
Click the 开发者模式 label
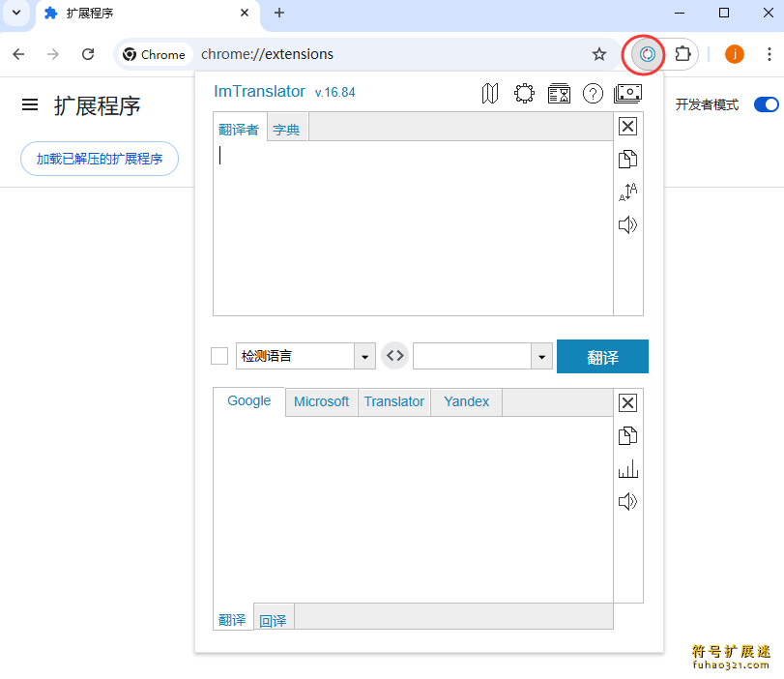[x=707, y=104]
